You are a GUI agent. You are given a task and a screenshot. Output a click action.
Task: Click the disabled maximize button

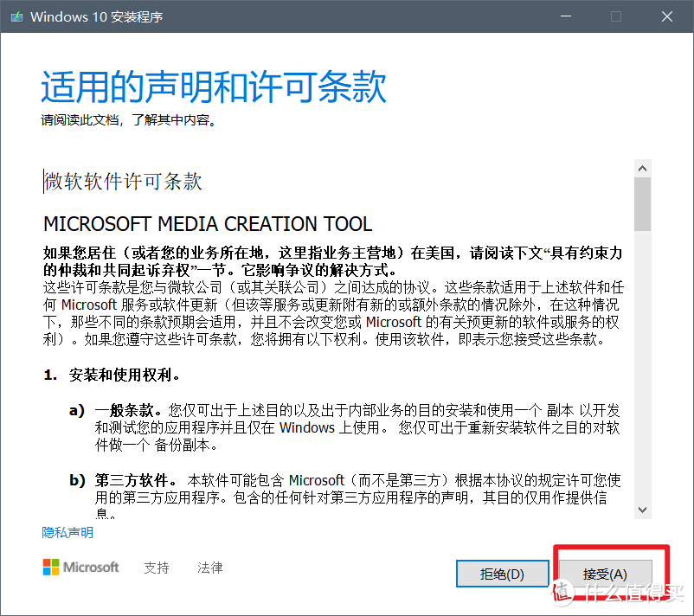[x=616, y=16]
